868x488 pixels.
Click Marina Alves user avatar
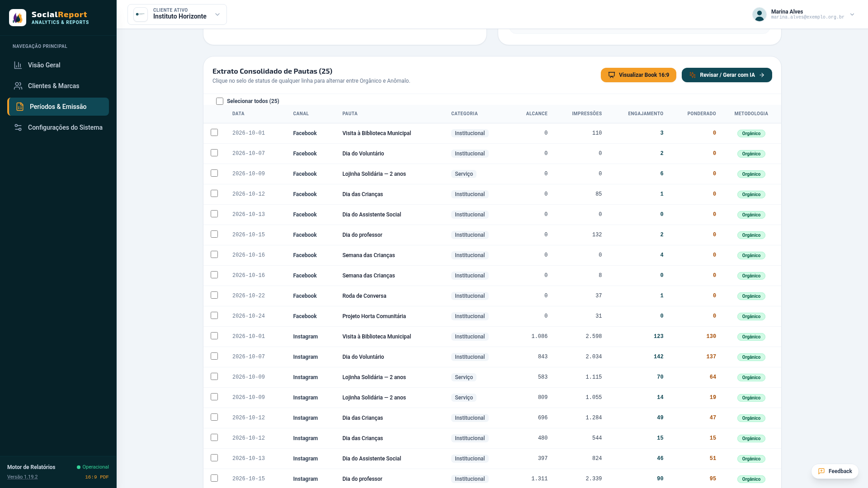(759, 14)
